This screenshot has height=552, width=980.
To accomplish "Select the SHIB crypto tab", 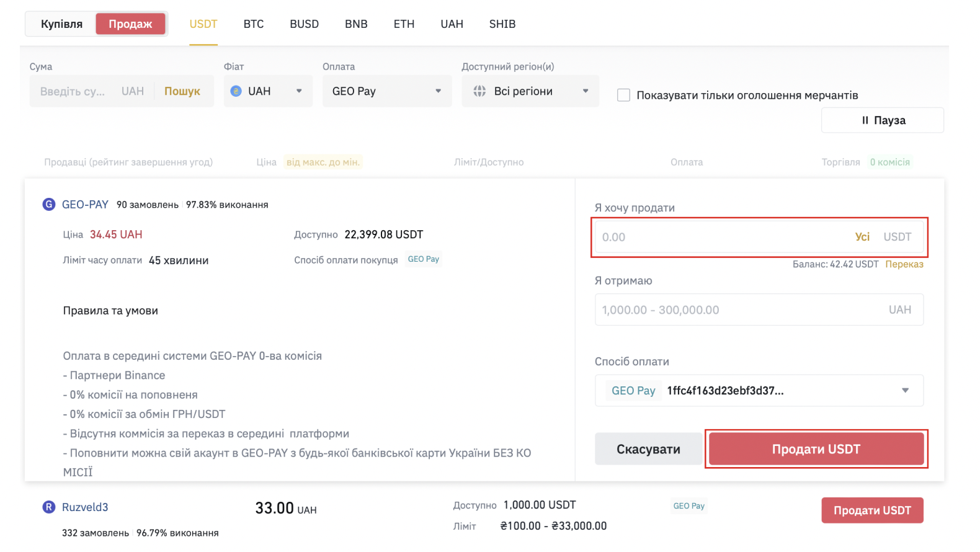I will (x=502, y=24).
